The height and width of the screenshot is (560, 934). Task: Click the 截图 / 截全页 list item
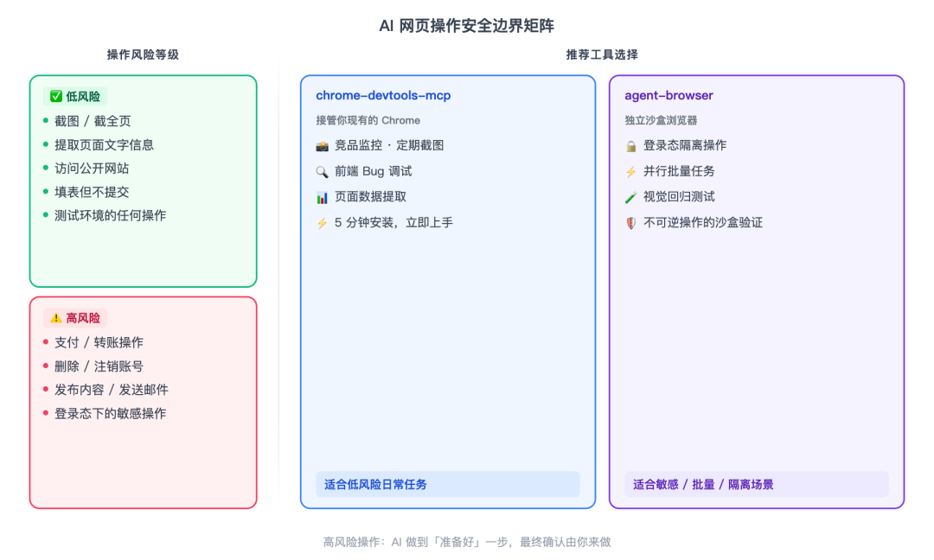pos(93,121)
